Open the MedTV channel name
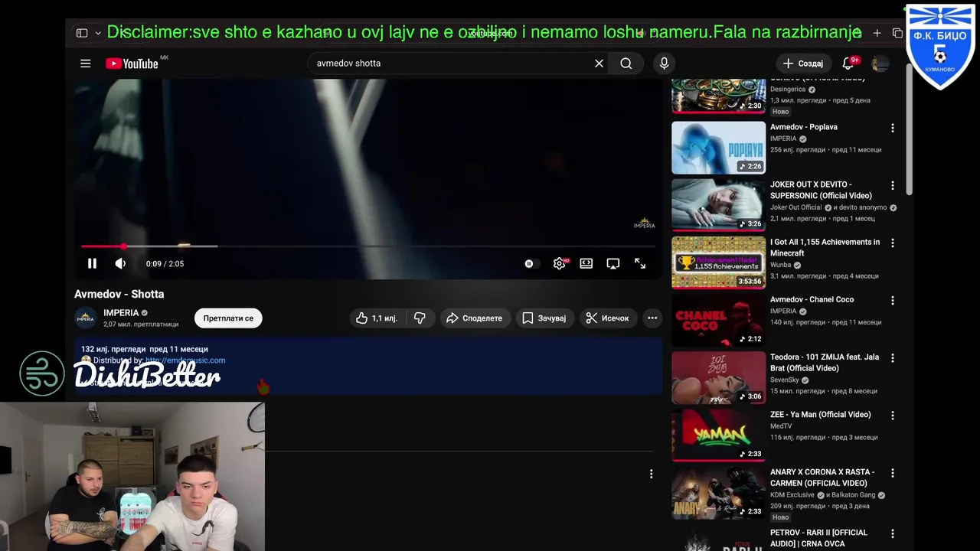This screenshot has height=551, width=980. click(781, 426)
